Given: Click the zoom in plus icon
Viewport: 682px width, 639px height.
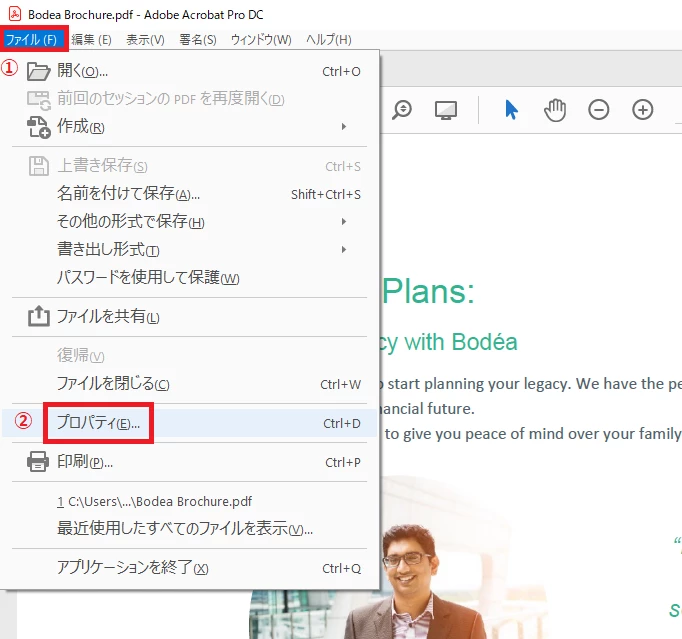Looking at the screenshot, I should (x=642, y=110).
